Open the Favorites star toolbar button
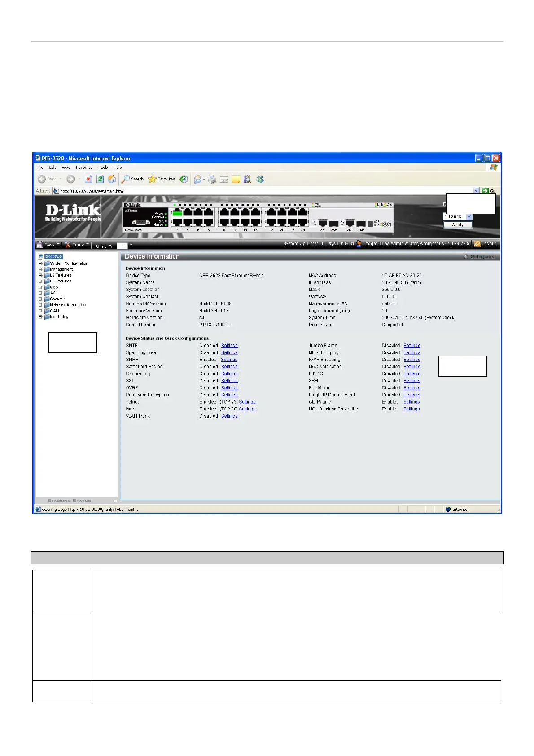The width and height of the screenshot is (534, 756). 162,179
